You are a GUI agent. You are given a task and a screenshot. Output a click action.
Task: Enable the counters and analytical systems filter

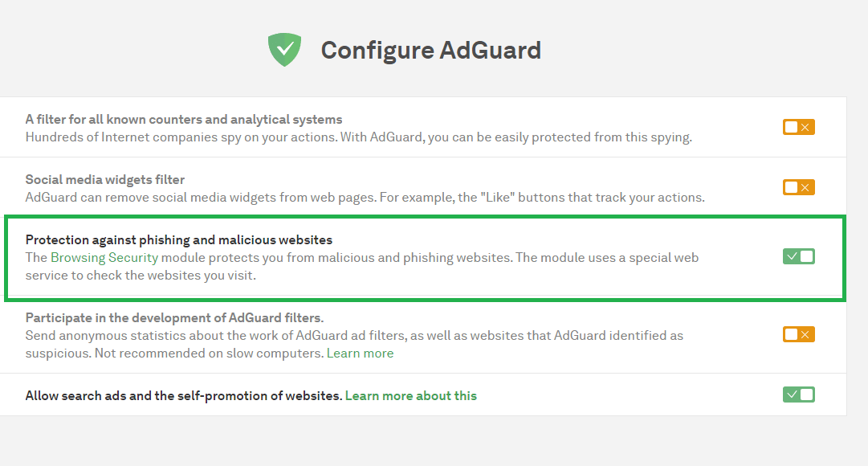point(798,127)
